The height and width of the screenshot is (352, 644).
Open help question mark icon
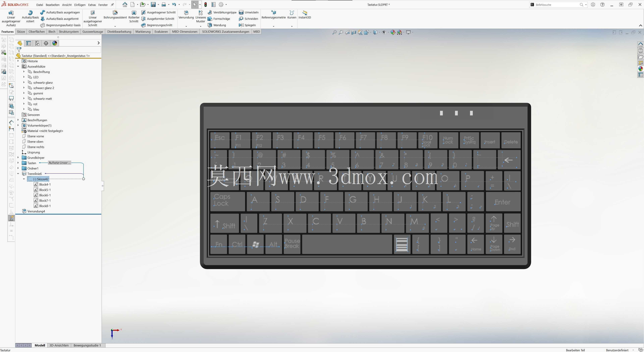click(x=603, y=5)
